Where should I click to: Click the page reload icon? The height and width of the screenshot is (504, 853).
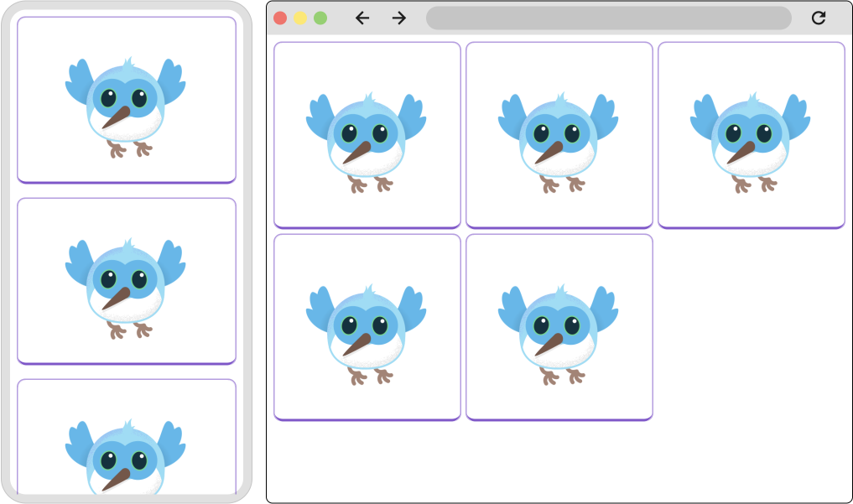click(818, 17)
